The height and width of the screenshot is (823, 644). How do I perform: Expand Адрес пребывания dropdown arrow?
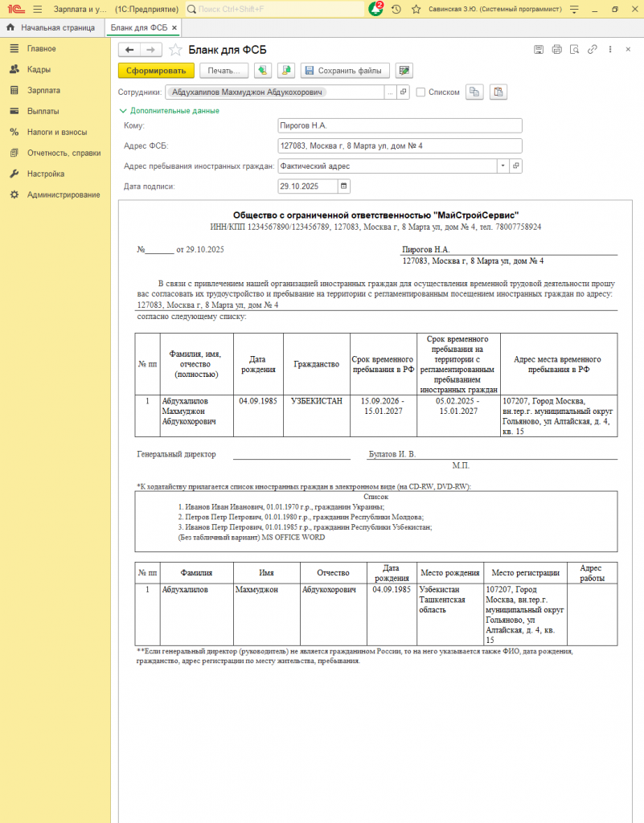click(x=502, y=166)
